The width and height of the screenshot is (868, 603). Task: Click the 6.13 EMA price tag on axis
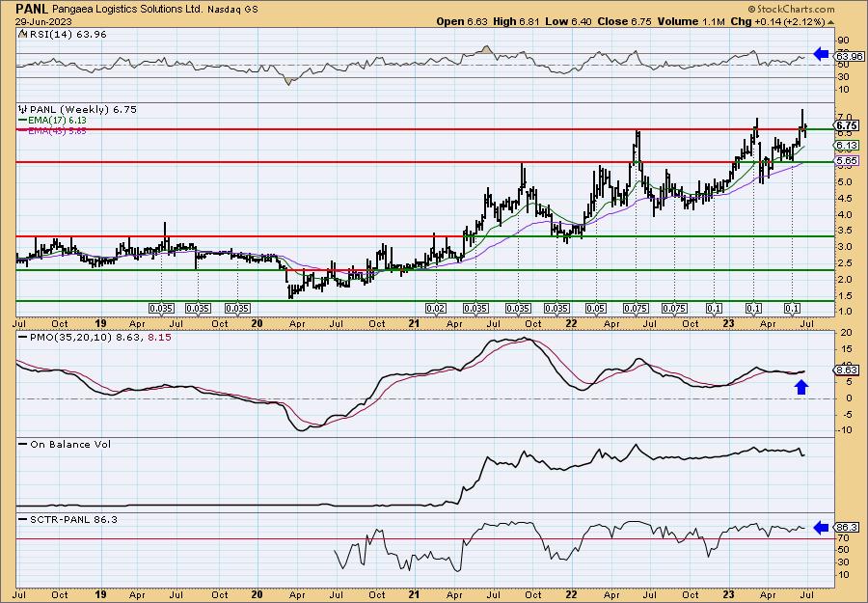(849, 145)
